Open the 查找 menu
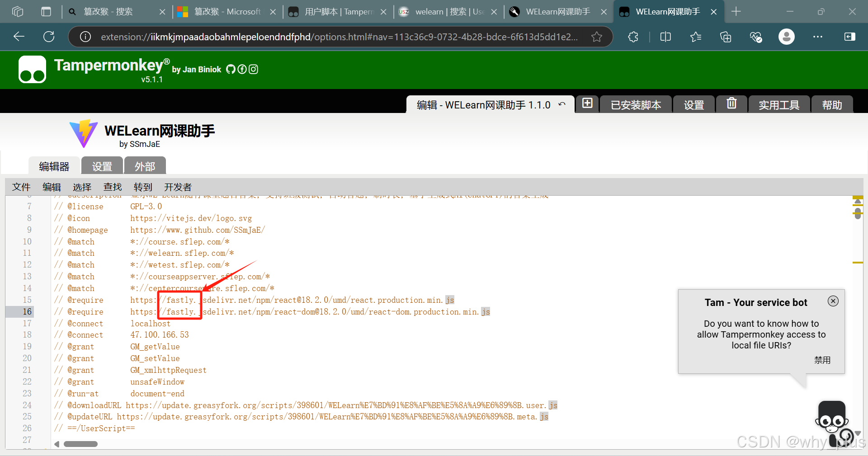 (x=113, y=187)
